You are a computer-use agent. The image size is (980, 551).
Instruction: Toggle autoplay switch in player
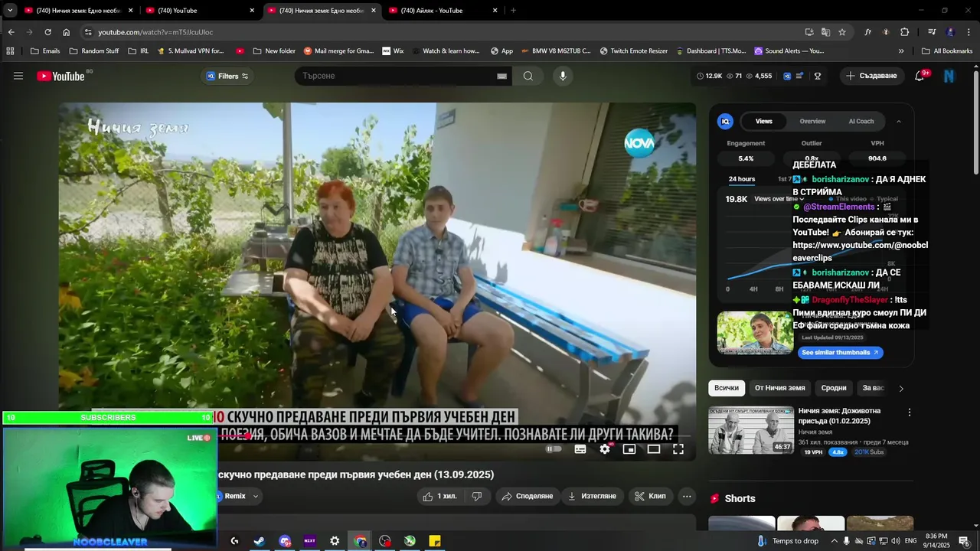pos(554,449)
